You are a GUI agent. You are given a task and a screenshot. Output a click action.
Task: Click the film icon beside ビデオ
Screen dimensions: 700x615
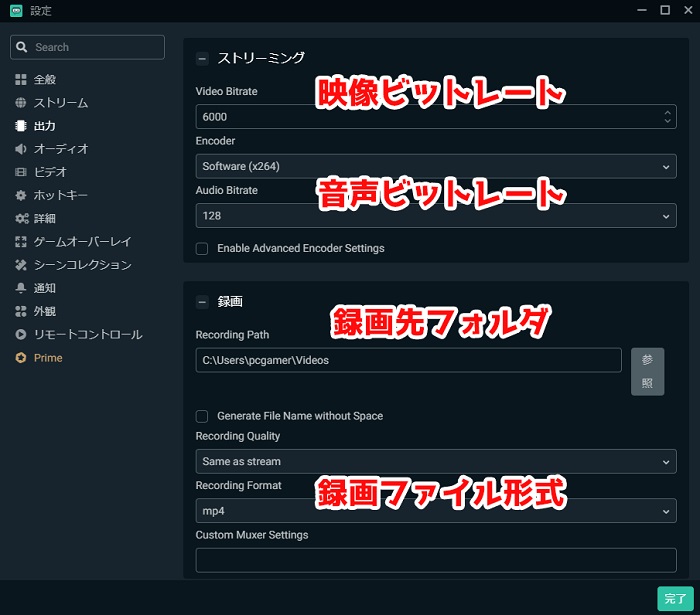pyautogui.click(x=21, y=172)
